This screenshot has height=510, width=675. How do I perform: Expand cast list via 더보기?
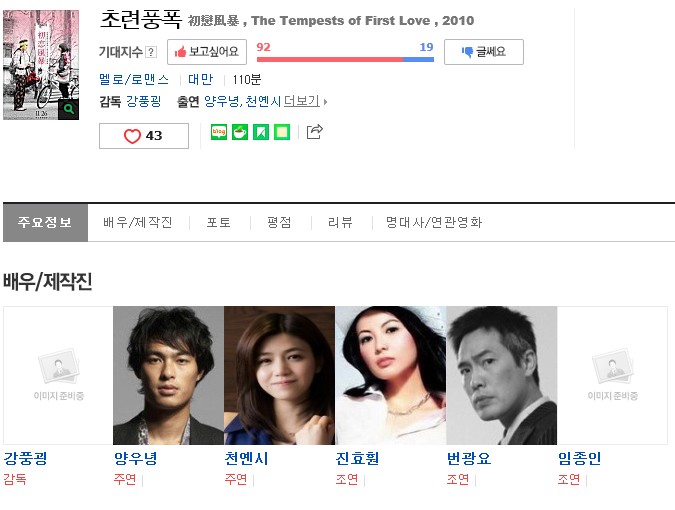(x=305, y=102)
